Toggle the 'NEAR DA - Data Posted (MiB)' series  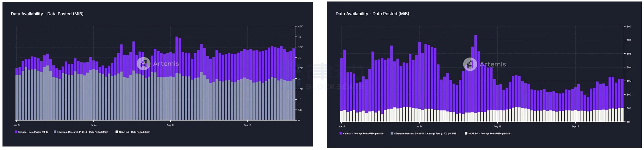(x=134, y=132)
